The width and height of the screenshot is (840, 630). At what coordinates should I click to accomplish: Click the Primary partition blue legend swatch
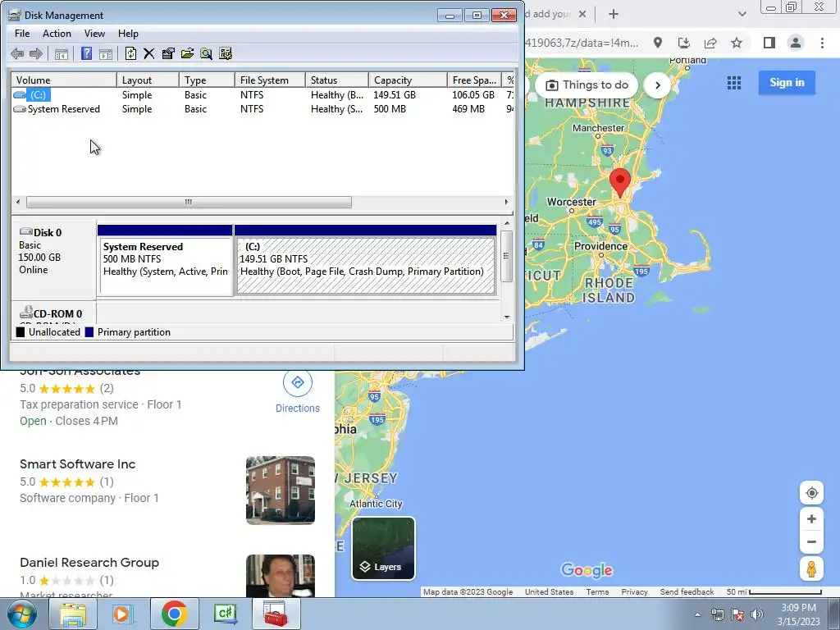point(89,332)
